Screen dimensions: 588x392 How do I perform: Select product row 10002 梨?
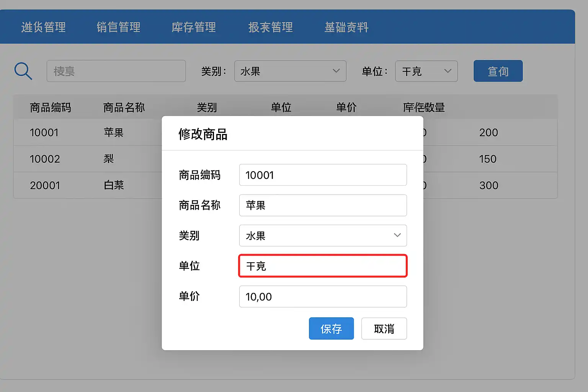88,159
